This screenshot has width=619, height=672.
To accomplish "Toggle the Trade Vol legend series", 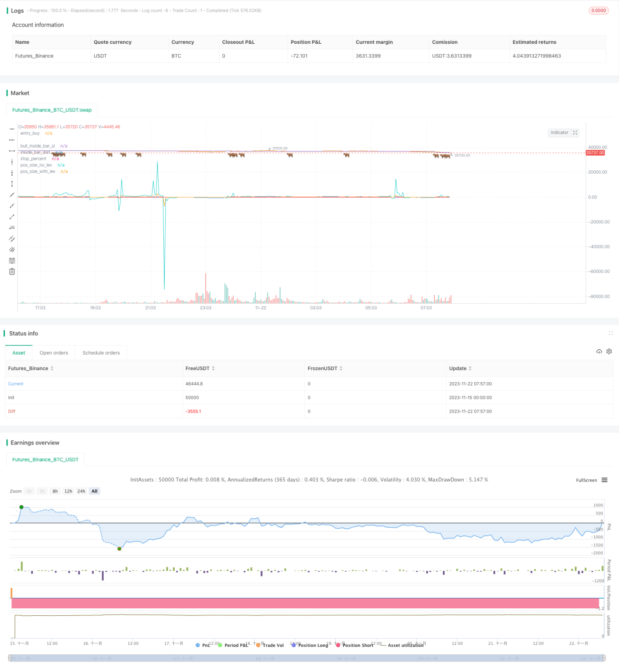I will 270,645.
